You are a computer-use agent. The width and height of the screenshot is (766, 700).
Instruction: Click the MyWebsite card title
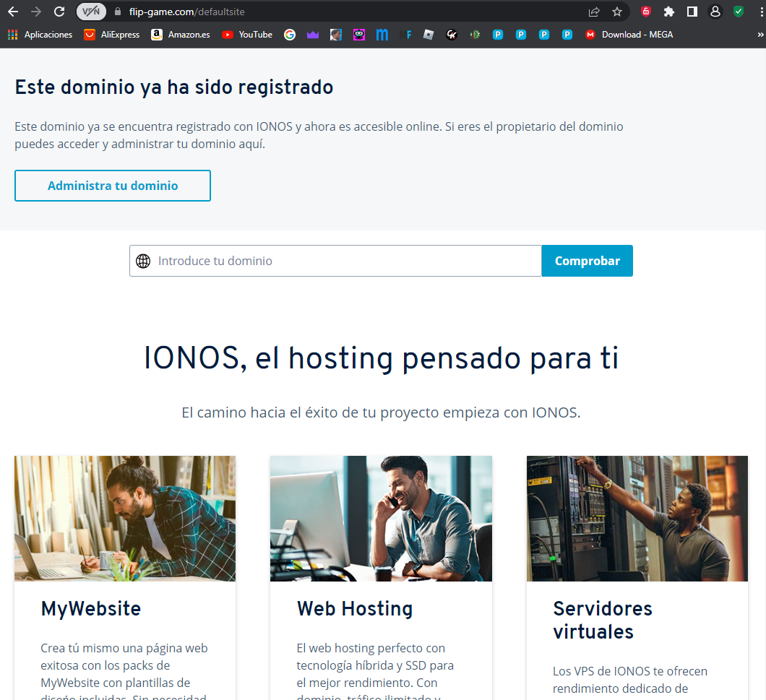click(91, 609)
